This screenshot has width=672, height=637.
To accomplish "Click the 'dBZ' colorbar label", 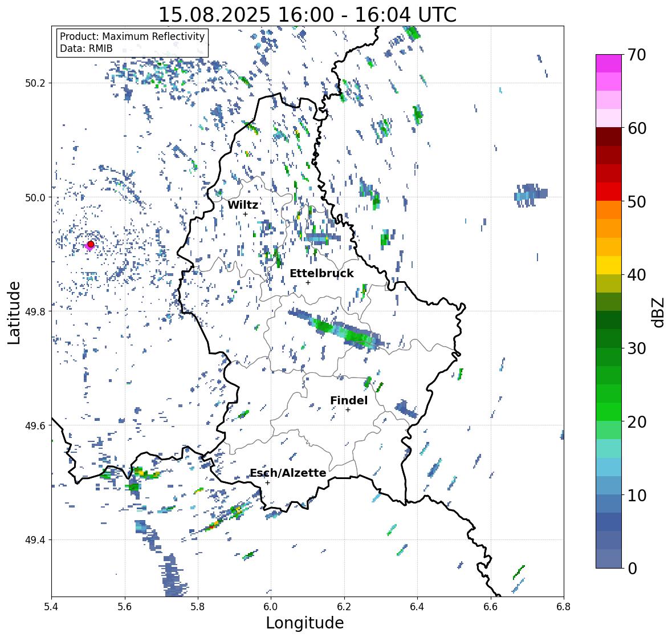I will (658, 312).
